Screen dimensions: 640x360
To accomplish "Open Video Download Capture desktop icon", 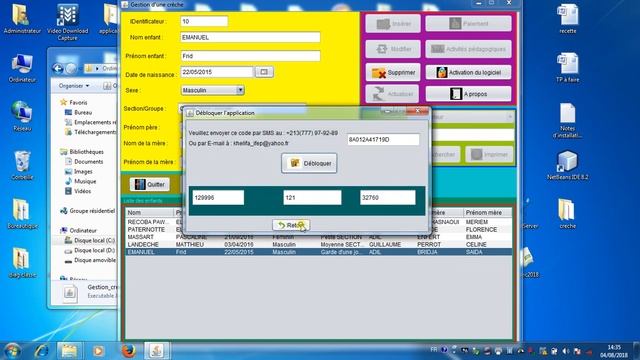I will (x=67, y=22).
